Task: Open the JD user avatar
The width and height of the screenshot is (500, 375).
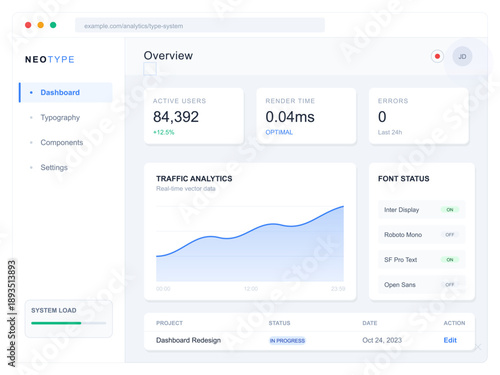Action: point(462,56)
